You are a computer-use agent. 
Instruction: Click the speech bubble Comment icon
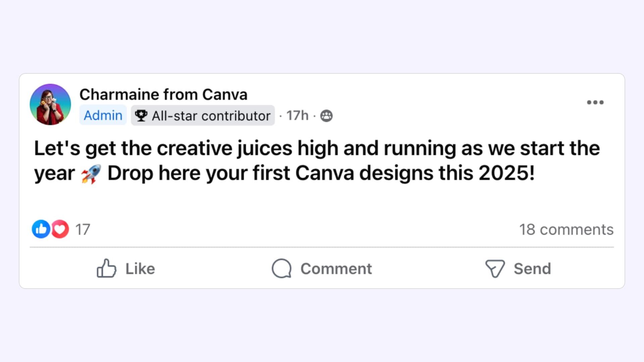pyautogui.click(x=281, y=268)
